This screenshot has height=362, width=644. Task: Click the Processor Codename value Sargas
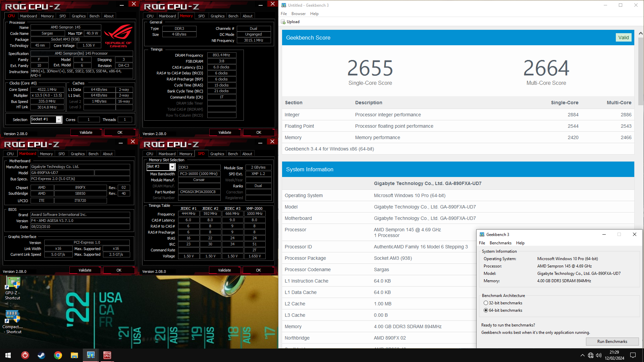[381, 270]
